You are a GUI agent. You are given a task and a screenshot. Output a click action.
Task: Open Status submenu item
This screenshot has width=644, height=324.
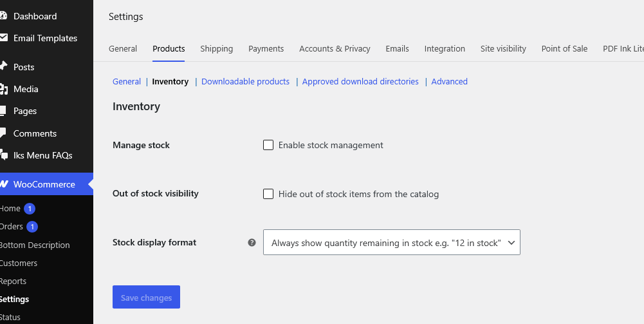(10, 317)
